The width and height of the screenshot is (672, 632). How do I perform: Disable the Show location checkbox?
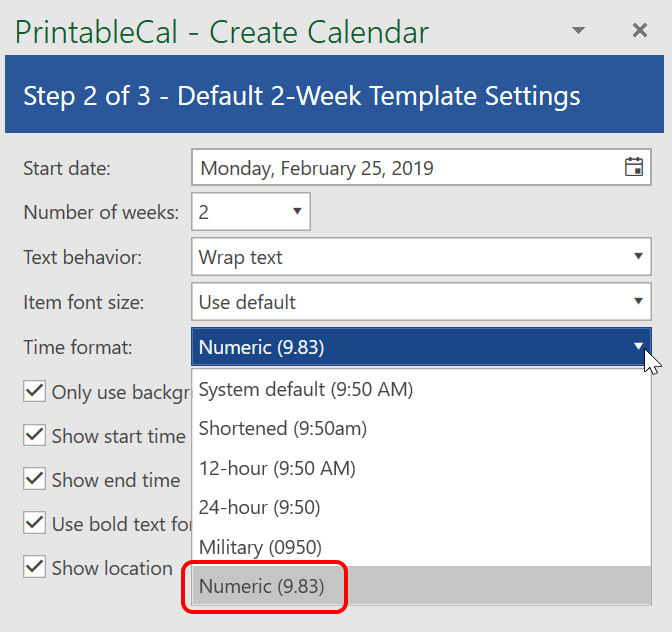pos(35,567)
